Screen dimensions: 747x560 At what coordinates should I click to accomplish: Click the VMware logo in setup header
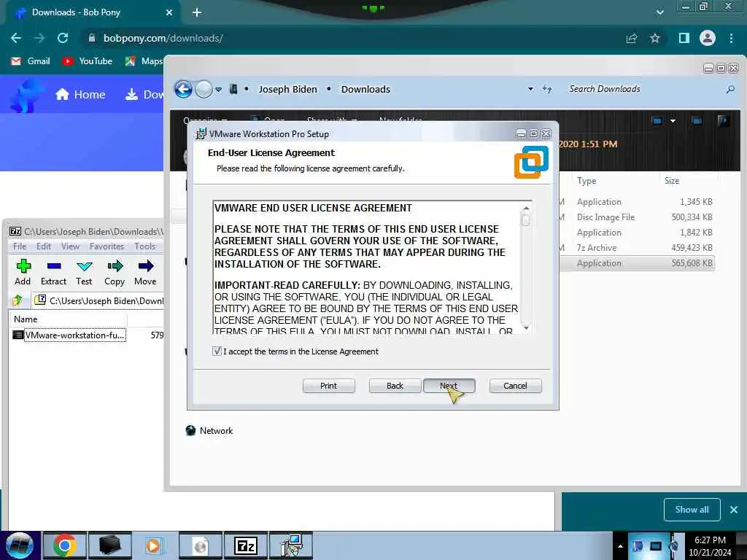point(531,163)
